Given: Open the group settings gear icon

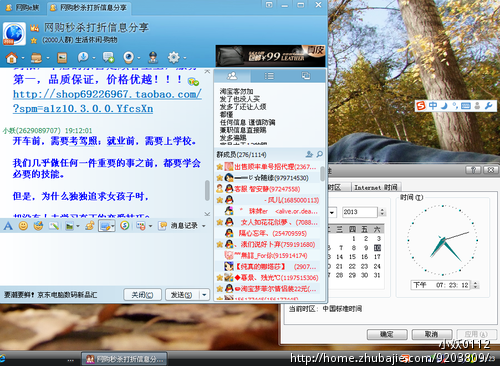Looking at the screenshot, I should coord(173,58).
